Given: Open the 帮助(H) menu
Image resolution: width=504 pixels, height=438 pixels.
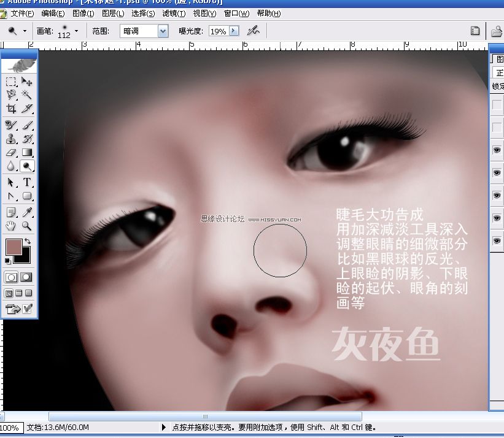Looking at the screenshot, I should pos(269,13).
